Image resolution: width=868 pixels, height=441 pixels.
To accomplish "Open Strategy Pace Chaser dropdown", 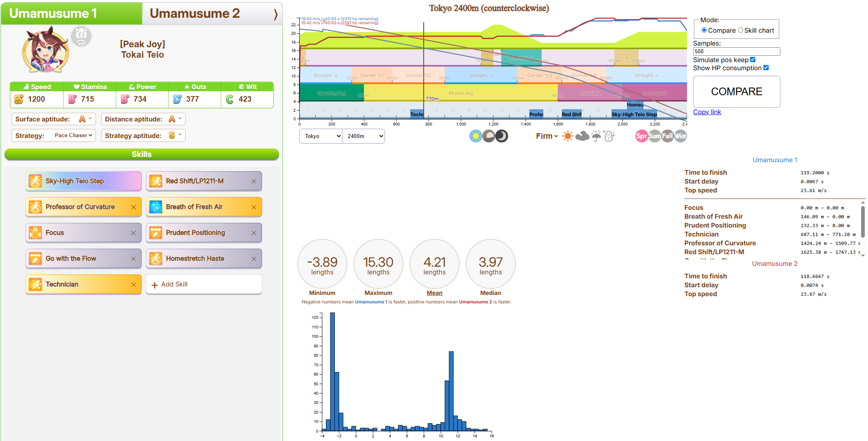I will click(x=74, y=136).
